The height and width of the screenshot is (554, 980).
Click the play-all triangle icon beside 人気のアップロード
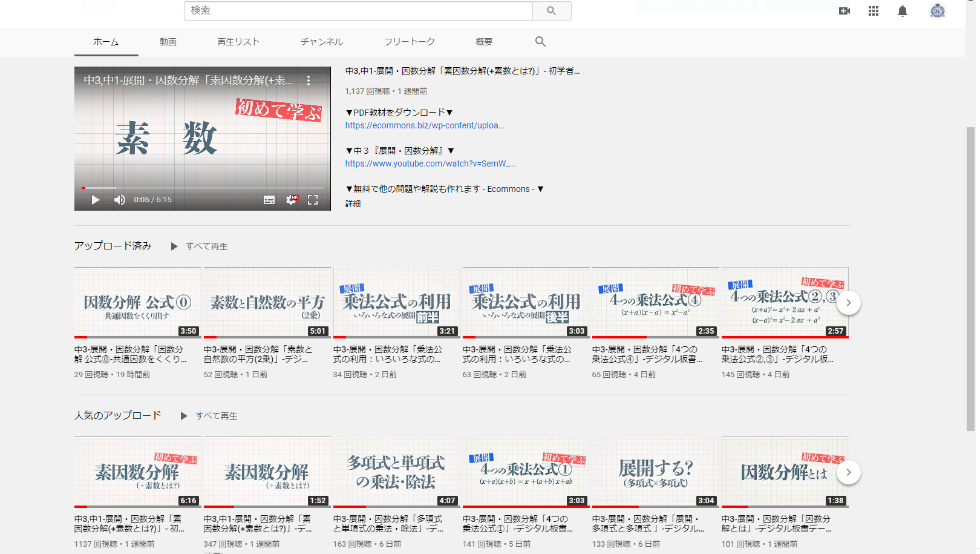coord(184,416)
